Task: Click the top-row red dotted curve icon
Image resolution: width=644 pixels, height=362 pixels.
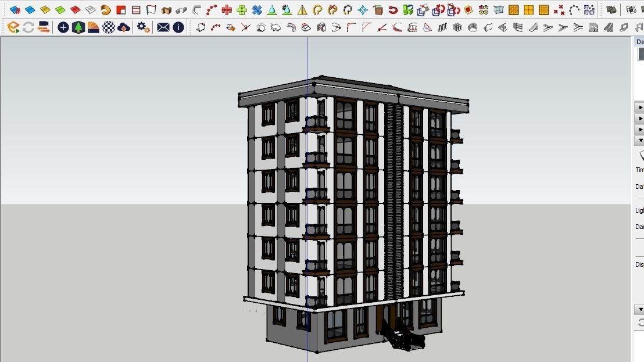Action: click(x=212, y=9)
